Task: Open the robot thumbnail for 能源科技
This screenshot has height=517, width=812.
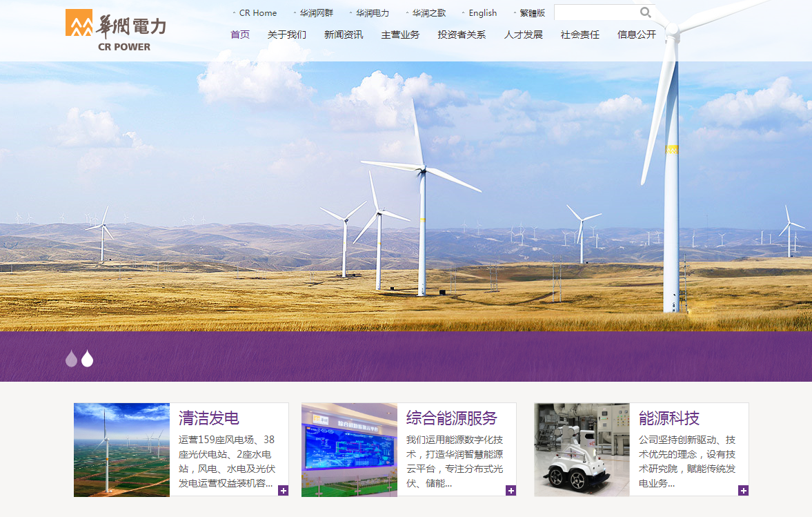Action: (582, 449)
